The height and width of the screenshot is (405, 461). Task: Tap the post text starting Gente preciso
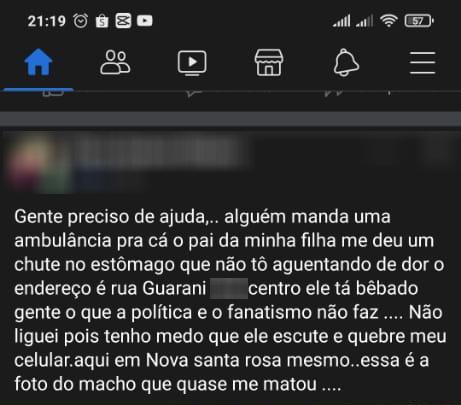pos(230,300)
